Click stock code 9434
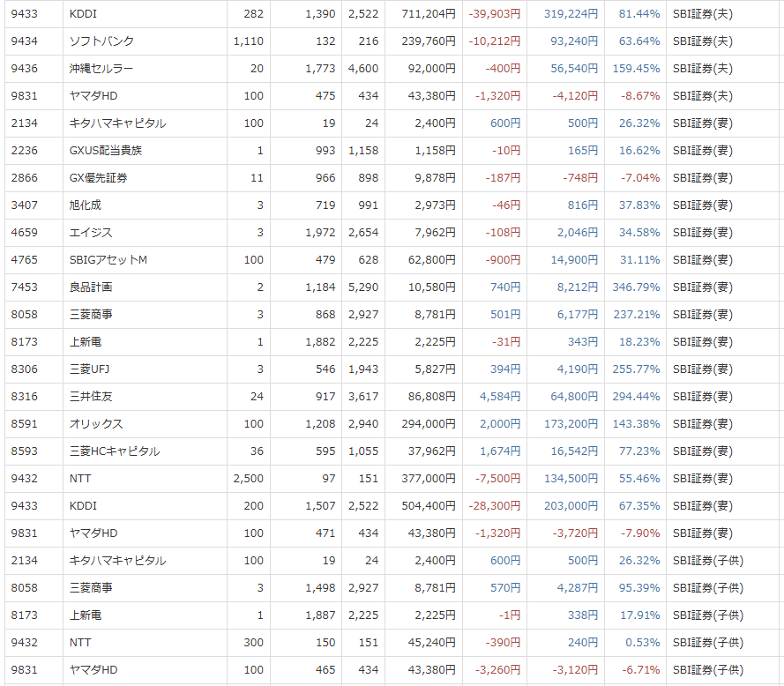 (x=24, y=41)
